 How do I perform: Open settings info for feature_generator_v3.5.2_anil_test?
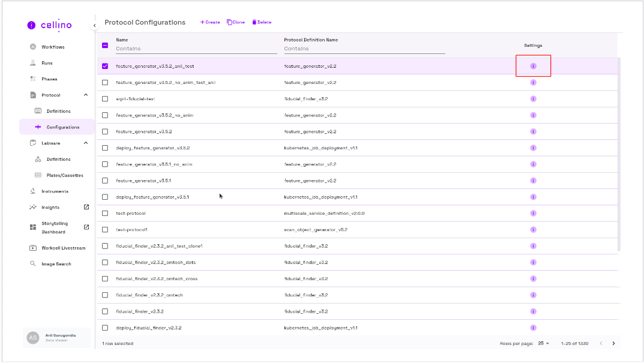[x=533, y=66]
